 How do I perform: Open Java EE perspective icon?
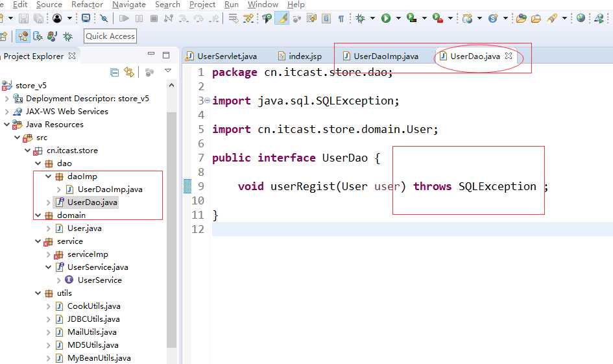pos(23,36)
